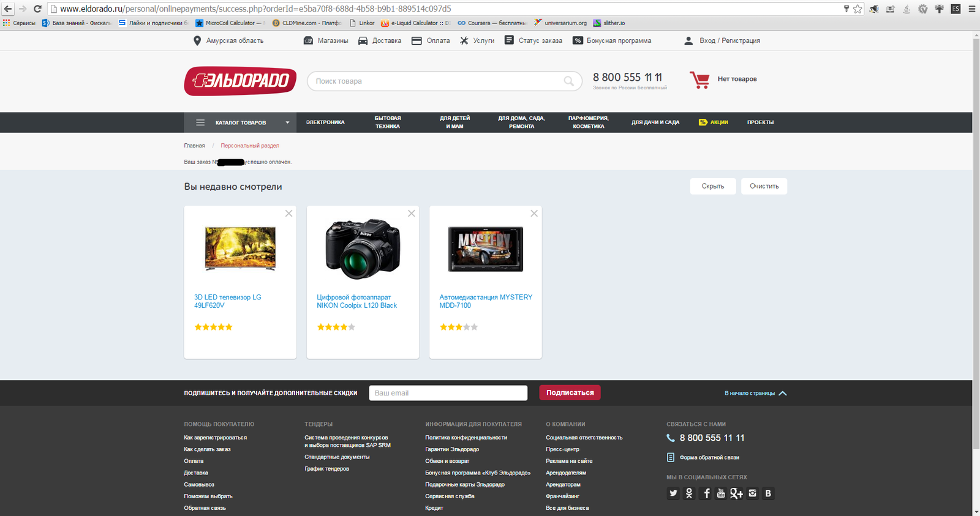Open the MicroCoil Calculator bookmark
This screenshot has width=980, height=516.
point(230,23)
